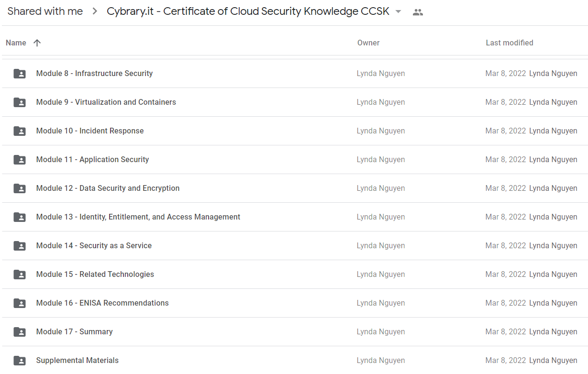The width and height of the screenshot is (588, 374).
Task: Select Module 16 - ENISA Recommendations
Action: [102, 303]
